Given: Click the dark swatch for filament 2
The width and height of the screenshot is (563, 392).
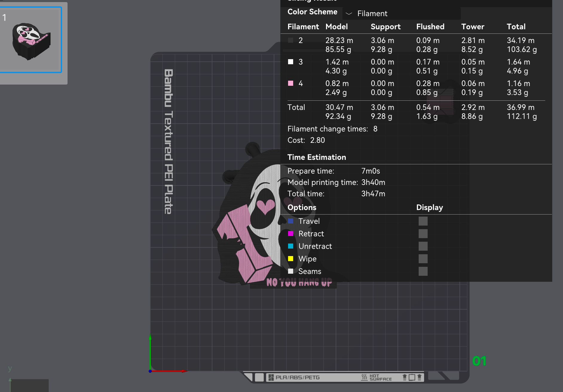Looking at the screenshot, I should coord(290,40).
